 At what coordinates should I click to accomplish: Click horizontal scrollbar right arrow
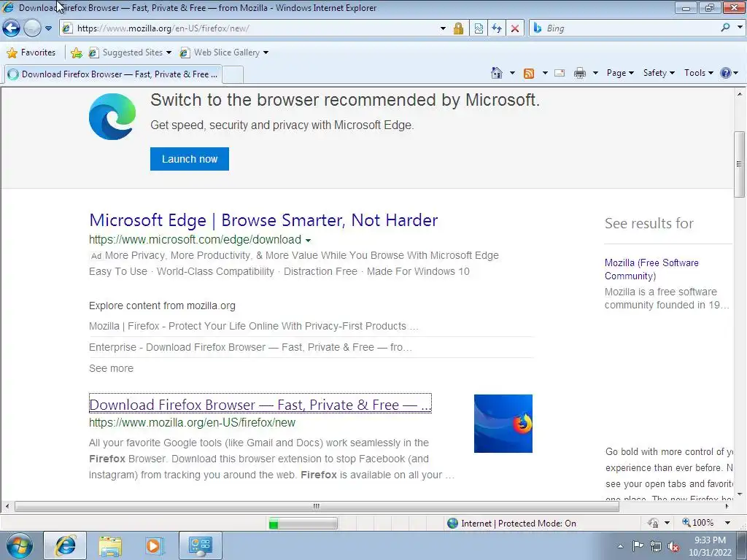coord(727,506)
